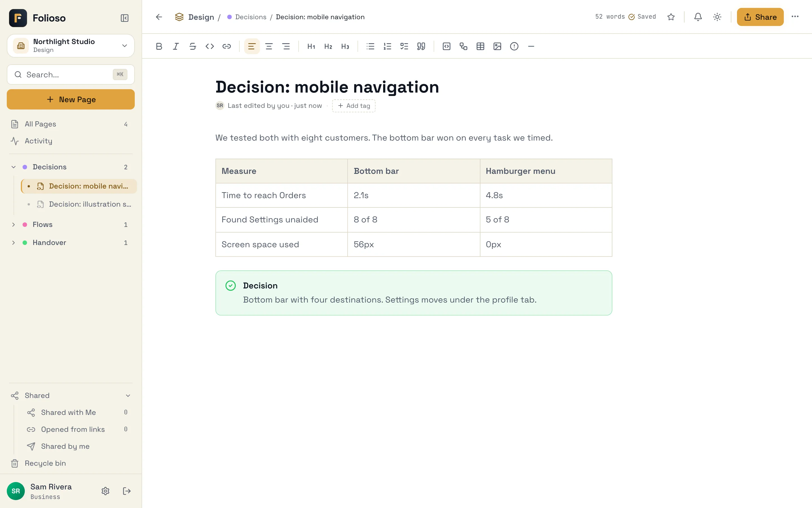Apply strikethrough formatting

193,46
